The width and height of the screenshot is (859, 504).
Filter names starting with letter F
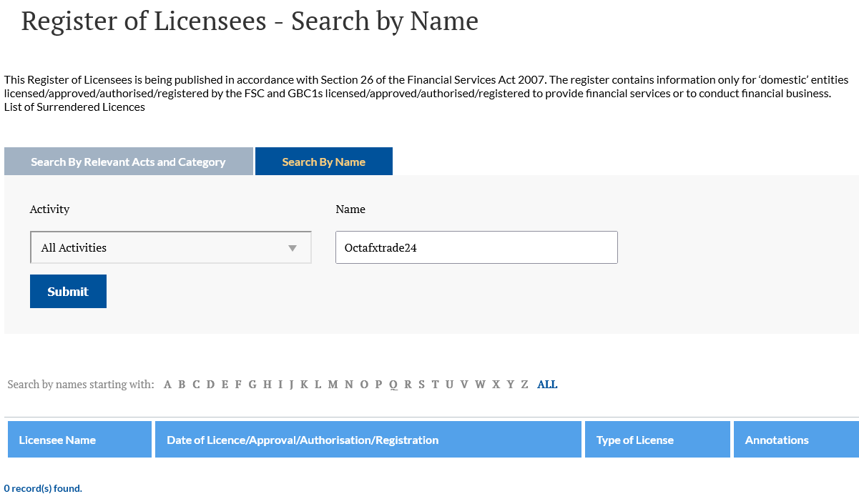238,385
